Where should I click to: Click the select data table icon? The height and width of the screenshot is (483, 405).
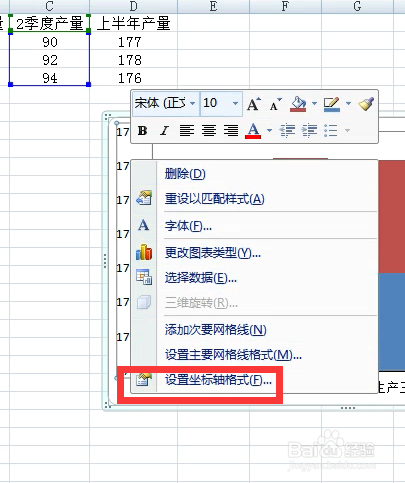coord(144,277)
